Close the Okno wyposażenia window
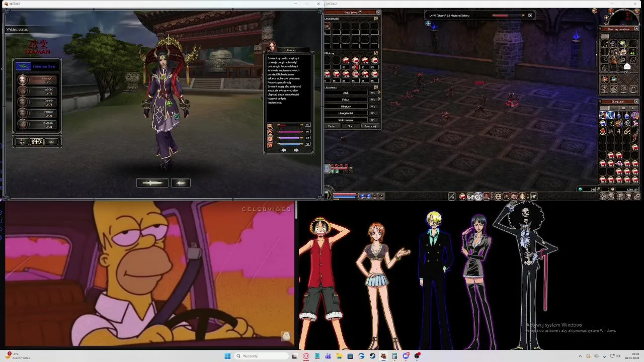This screenshot has width=644, height=362. click(x=636, y=29)
